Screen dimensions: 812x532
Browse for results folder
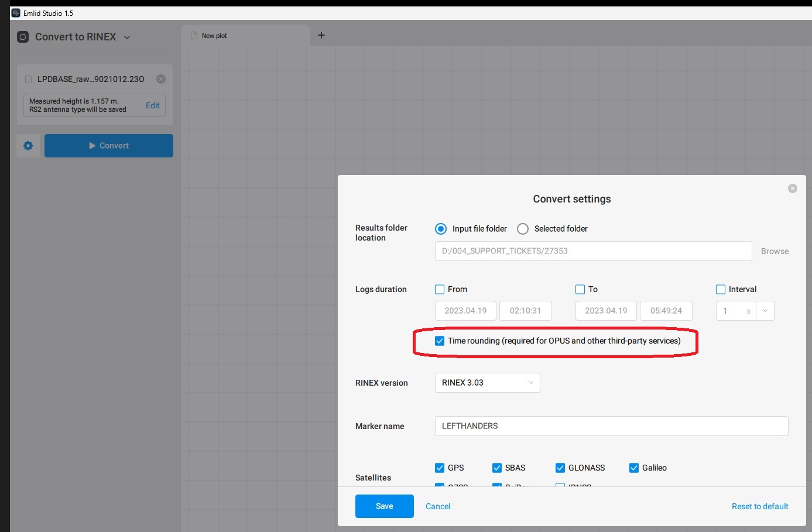click(x=775, y=251)
